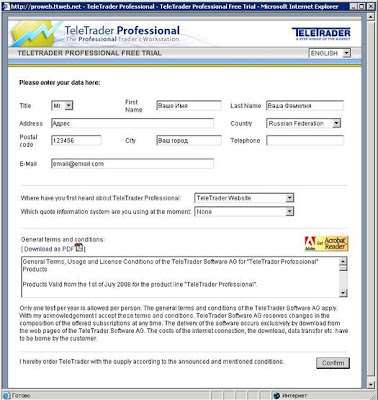Maximize the Internet Explorer window
378x400 pixels.
coord(362,6)
